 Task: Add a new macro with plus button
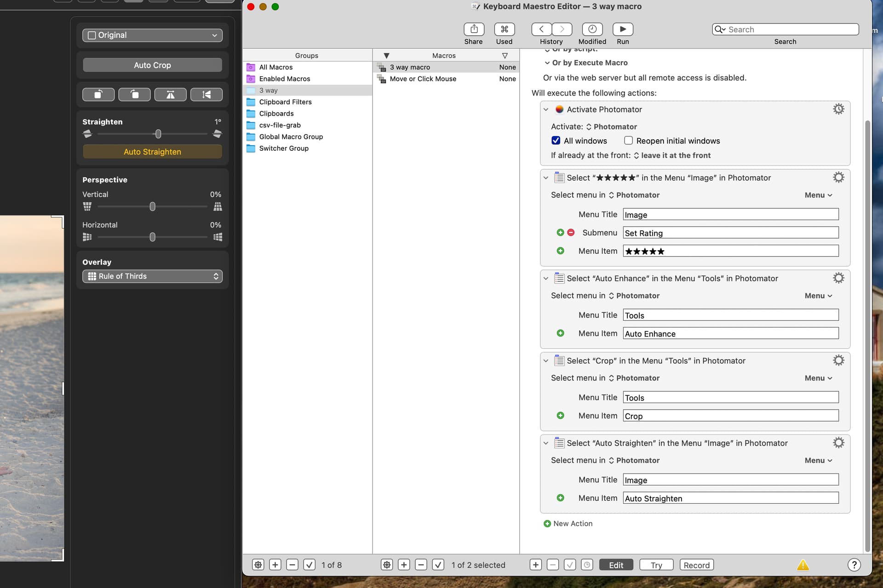pos(404,565)
